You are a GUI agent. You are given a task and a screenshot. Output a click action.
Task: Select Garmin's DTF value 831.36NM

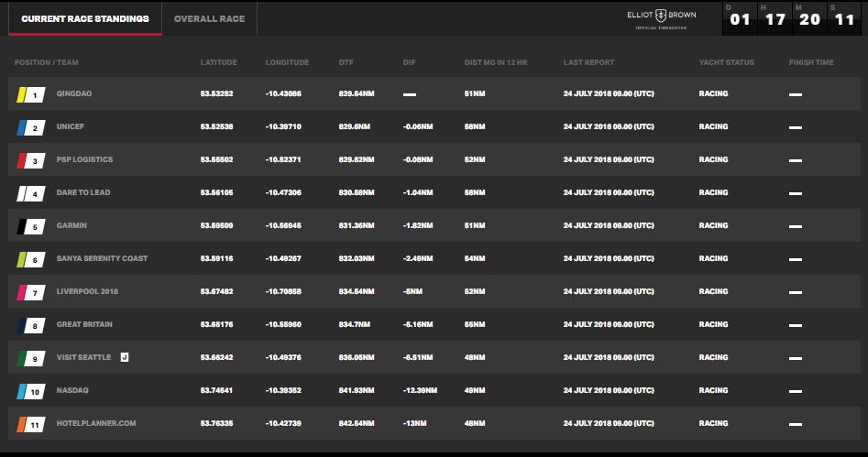pyautogui.click(x=357, y=225)
